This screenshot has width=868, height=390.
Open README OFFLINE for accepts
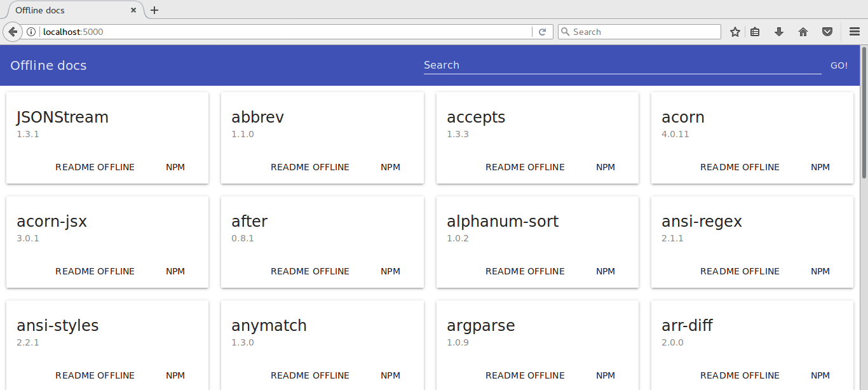(x=525, y=167)
